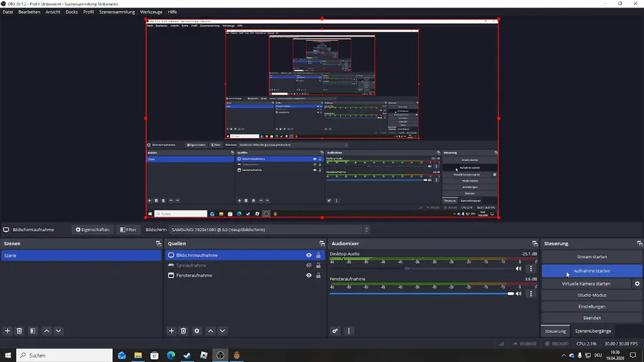The image size is (644, 362).
Task: Add a new source in Quellen panel
Action: (171, 331)
